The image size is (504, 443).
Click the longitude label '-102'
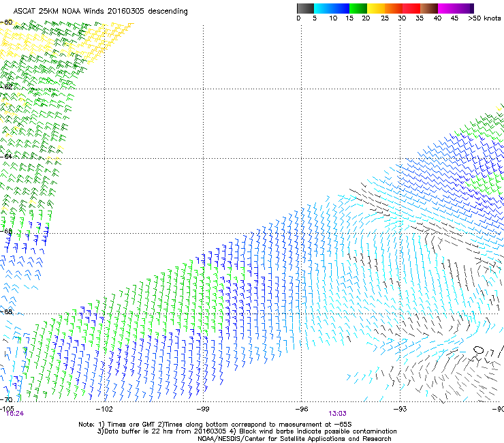coord(104,409)
